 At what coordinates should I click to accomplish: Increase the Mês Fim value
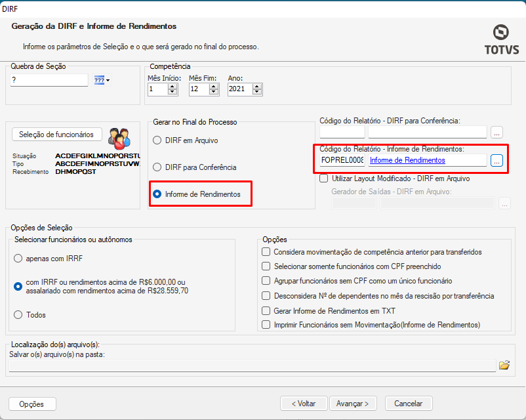click(214, 86)
